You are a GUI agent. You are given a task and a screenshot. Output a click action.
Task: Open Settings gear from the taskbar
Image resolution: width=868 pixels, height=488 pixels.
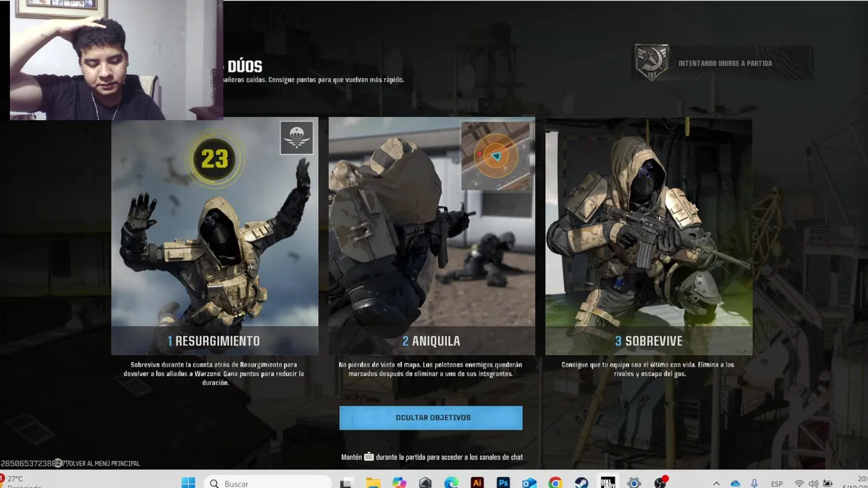(634, 483)
